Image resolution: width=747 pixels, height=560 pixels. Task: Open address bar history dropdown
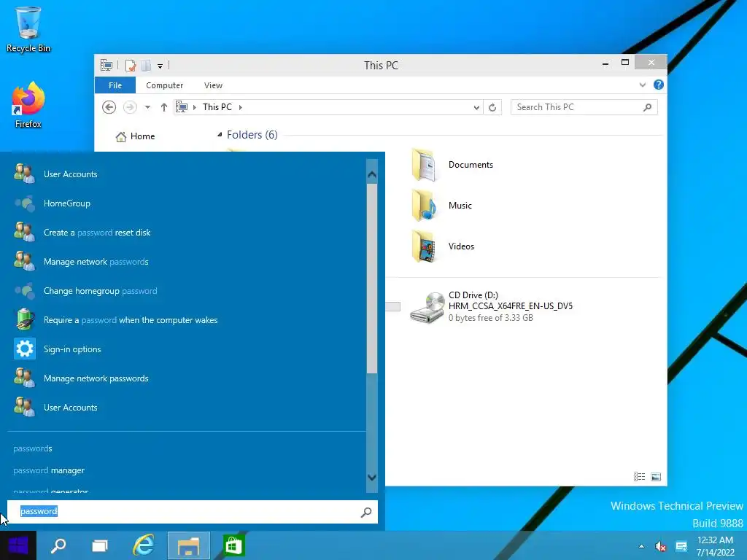click(476, 108)
